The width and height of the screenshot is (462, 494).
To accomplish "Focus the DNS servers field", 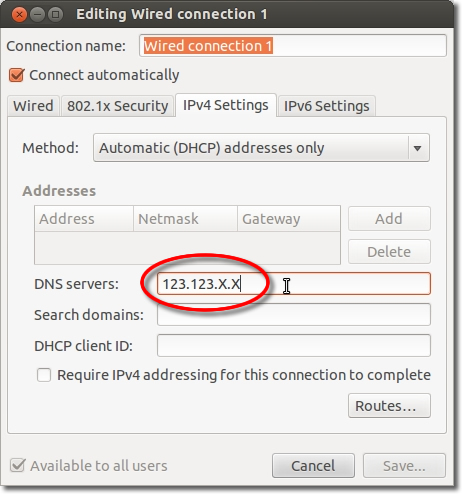I will 294,284.
